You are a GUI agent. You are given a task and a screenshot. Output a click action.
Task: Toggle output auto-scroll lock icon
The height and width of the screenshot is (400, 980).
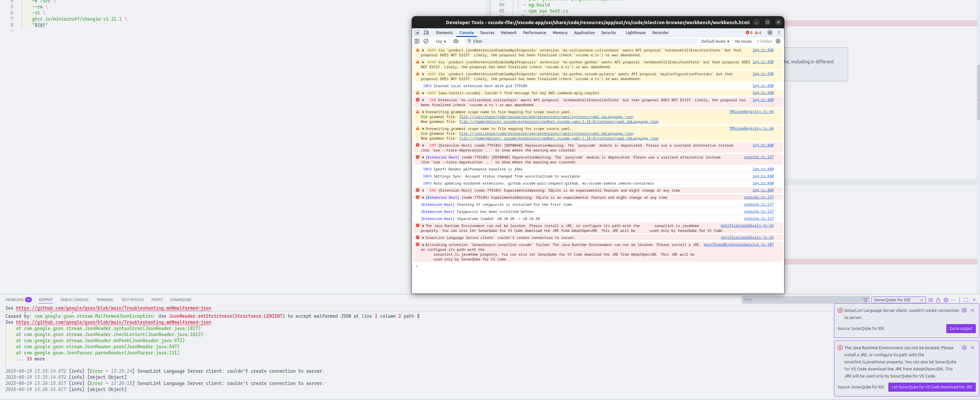click(938, 300)
